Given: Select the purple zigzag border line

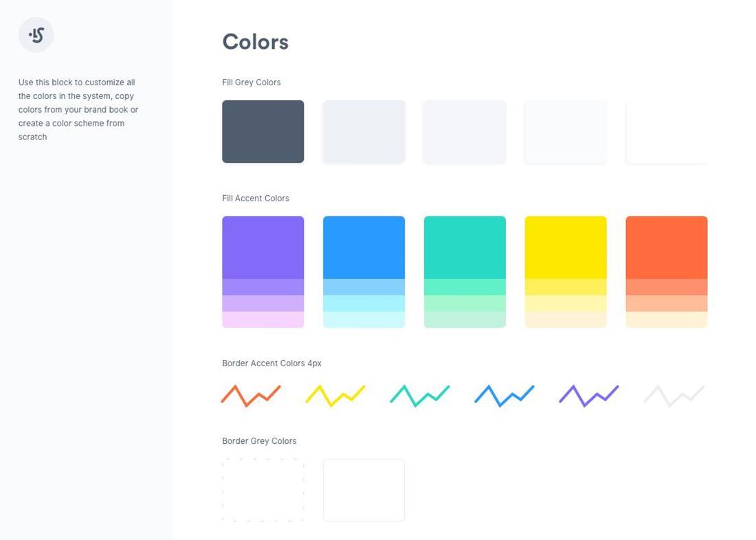Looking at the screenshot, I should pos(589,395).
